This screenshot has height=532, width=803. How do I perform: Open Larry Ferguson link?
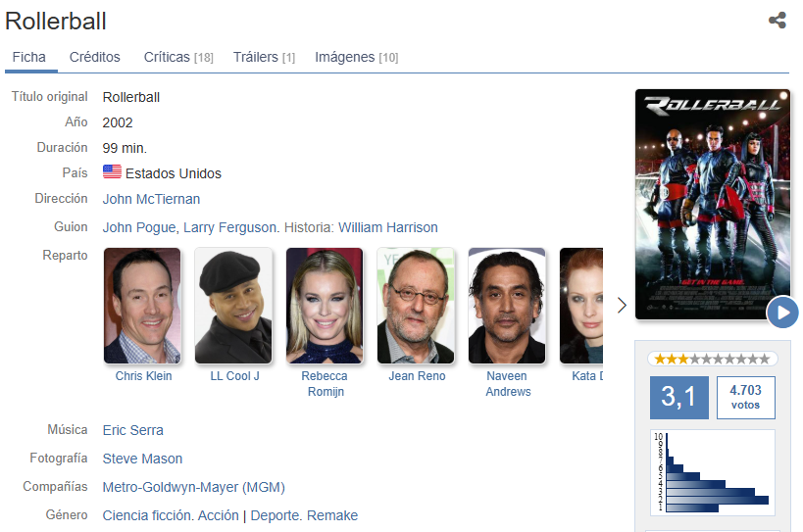pos(229,227)
